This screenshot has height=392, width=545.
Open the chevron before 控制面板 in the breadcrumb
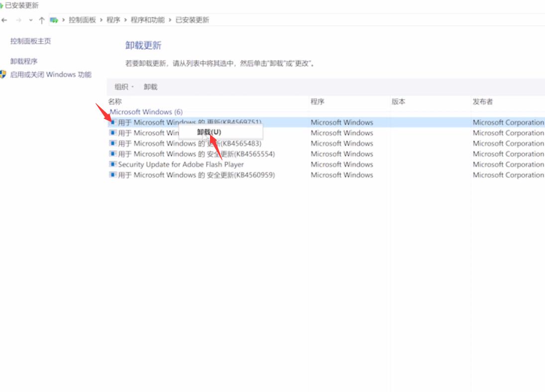(x=63, y=20)
